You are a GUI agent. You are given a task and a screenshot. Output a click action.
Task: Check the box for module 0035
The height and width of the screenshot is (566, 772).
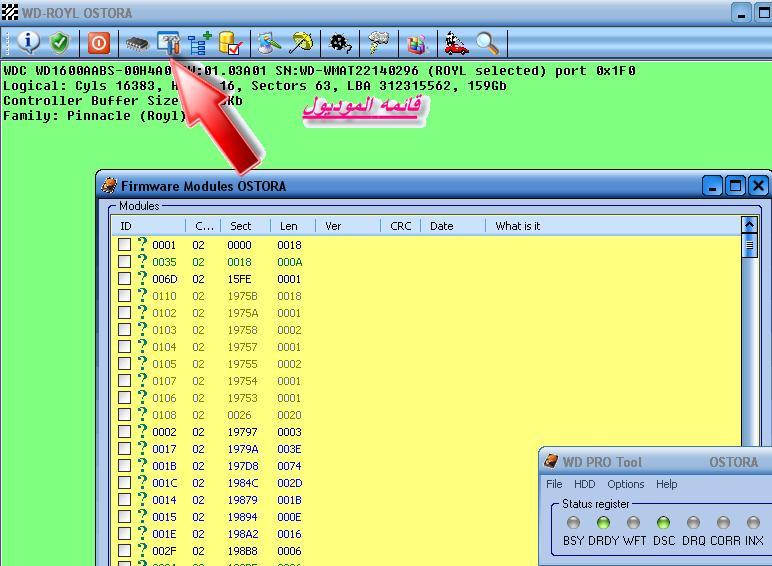click(x=125, y=261)
